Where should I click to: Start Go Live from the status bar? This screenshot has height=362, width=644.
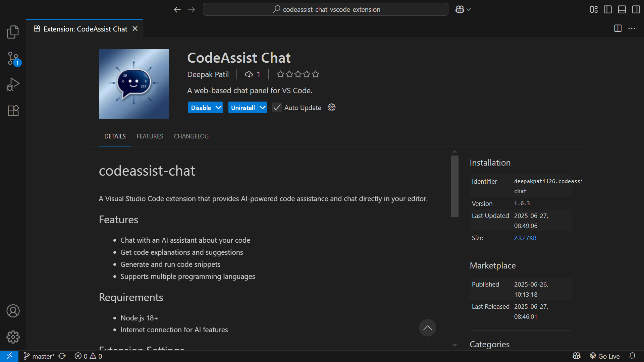coord(605,356)
